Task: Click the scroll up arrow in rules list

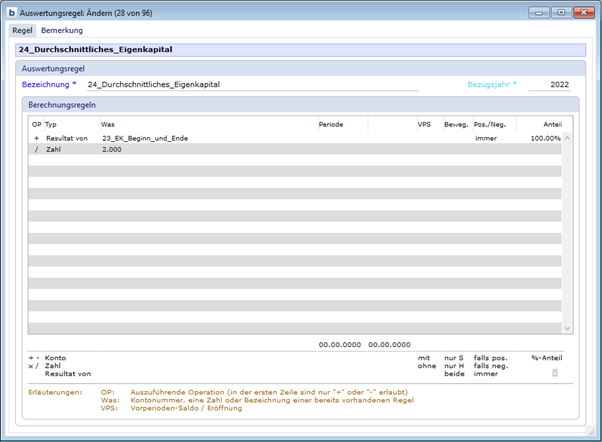Action: (567, 138)
